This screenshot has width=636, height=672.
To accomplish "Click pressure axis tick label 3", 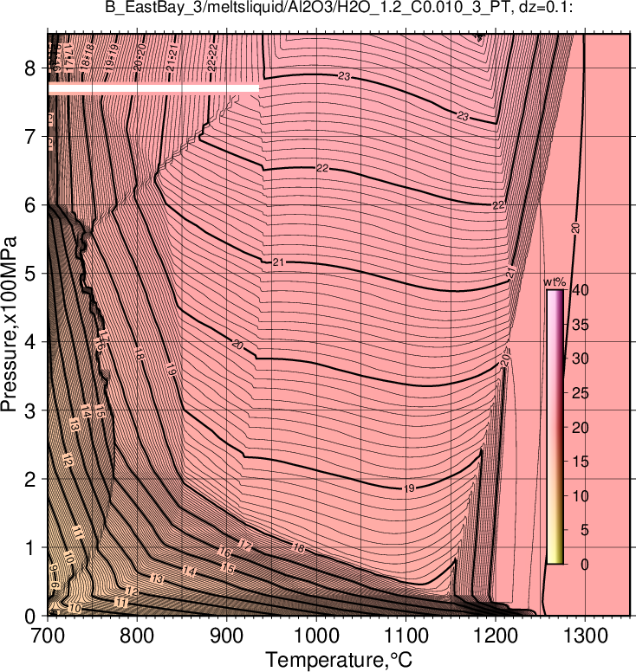I will point(30,410).
